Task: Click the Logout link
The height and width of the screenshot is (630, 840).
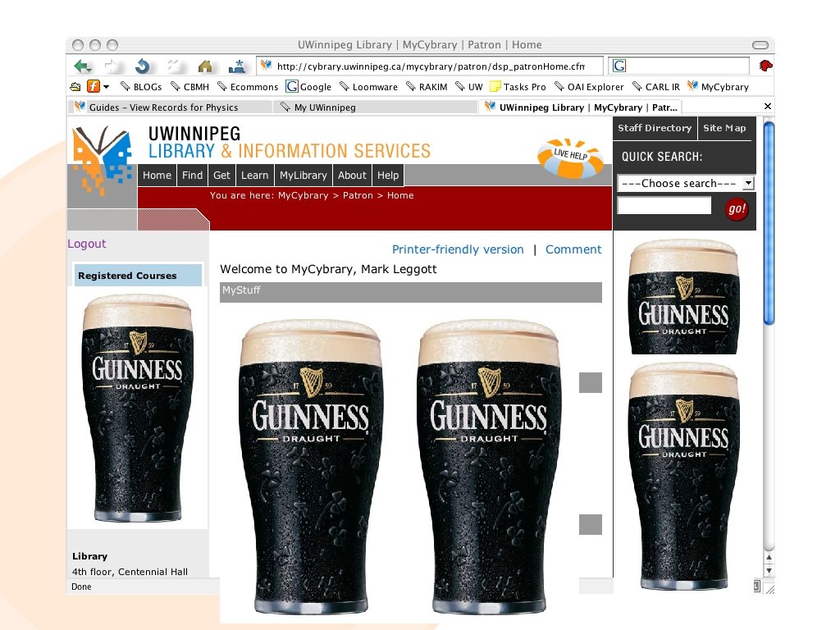Action: 86,244
